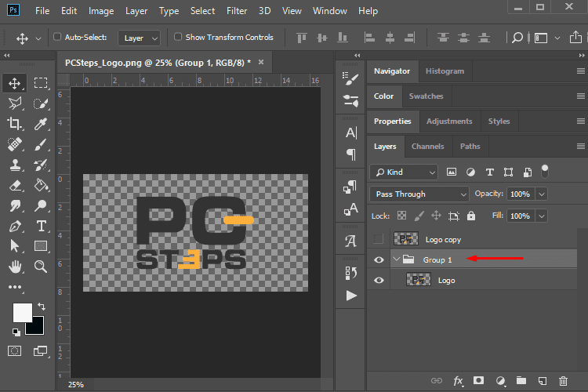The image size is (588, 392).
Task: Select the Move tool in toolbox
Action: tap(15, 83)
